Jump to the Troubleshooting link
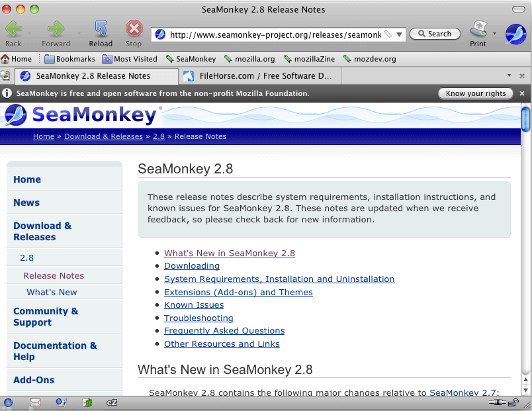This screenshot has height=411, width=532. pos(199,318)
